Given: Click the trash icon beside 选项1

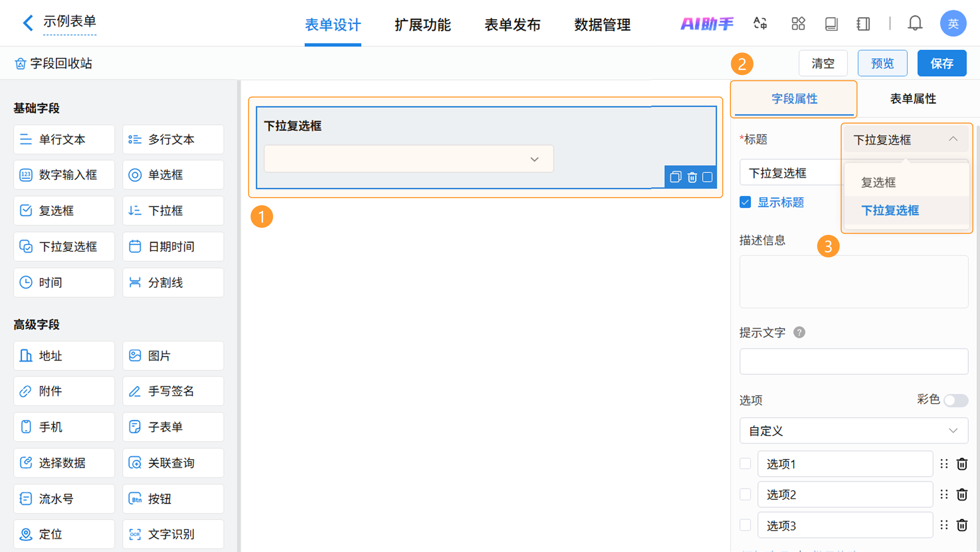Looking at the screenshot, I should [962, 464].
